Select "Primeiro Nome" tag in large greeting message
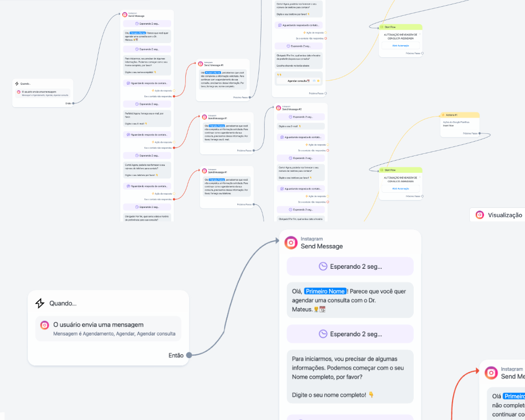Viewport: 525px width, 420px height. [x=325, y=291]
